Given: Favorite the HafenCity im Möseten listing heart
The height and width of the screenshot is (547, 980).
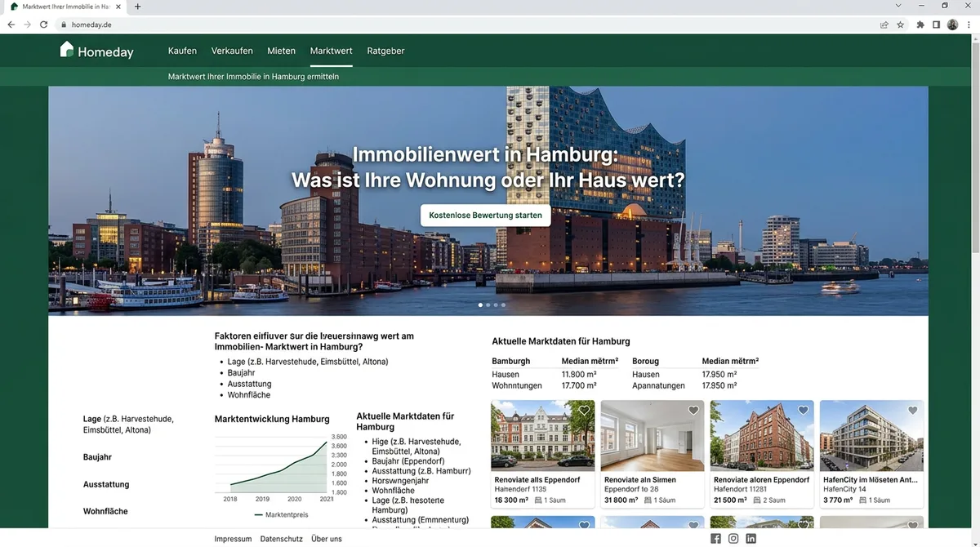Looking at the screenshot, I should pyautogui.click(x=912, y=410).
